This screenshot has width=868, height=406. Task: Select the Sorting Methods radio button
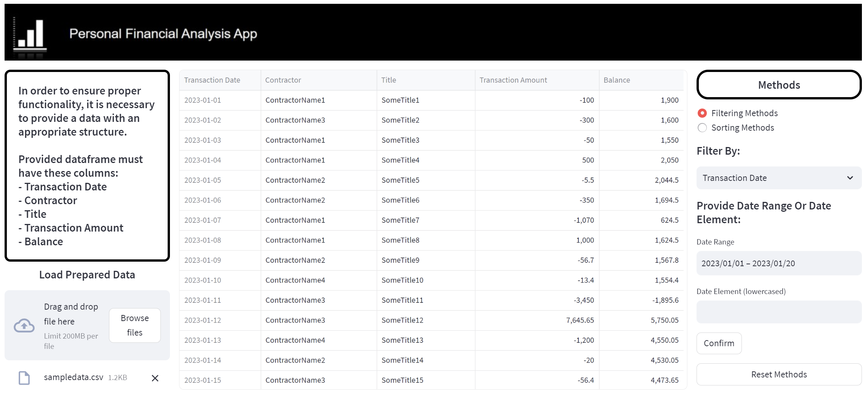(x=702, y=128)
